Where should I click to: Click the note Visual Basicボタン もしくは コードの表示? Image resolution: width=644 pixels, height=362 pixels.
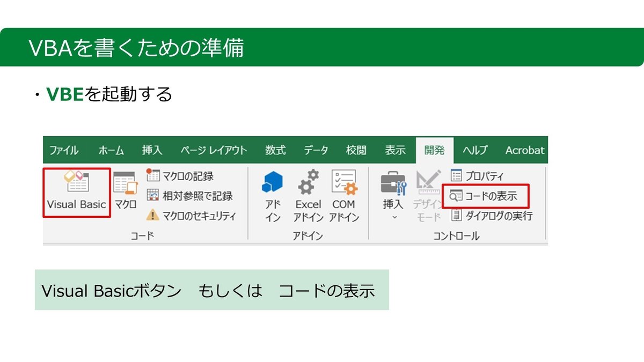pyautogui.click(x=208, y=290)
